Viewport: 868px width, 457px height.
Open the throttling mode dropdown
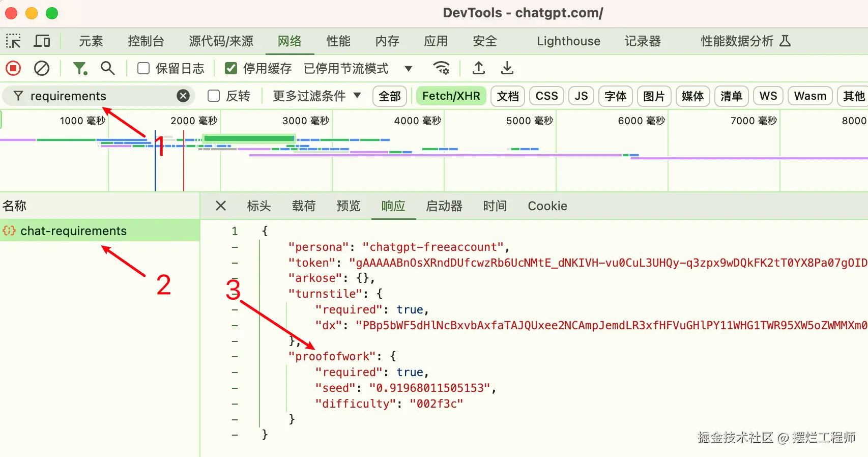[x=408, y=68]
